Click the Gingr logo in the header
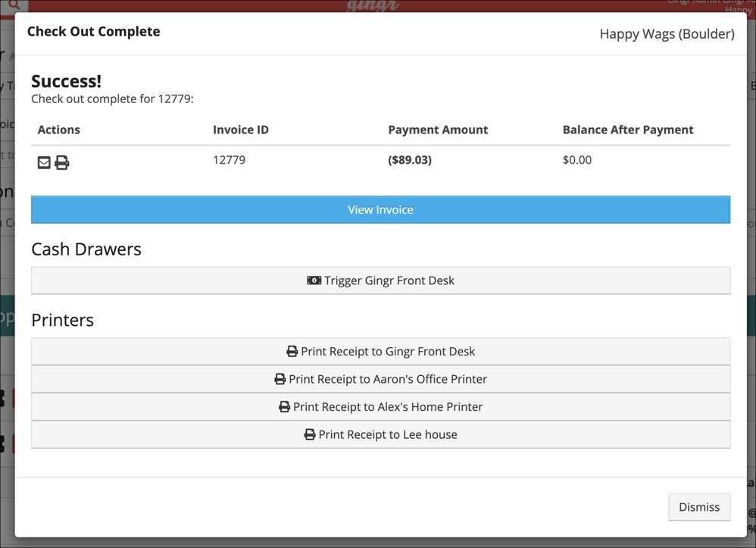The image size is (756, 548). [x=373, y=6]
